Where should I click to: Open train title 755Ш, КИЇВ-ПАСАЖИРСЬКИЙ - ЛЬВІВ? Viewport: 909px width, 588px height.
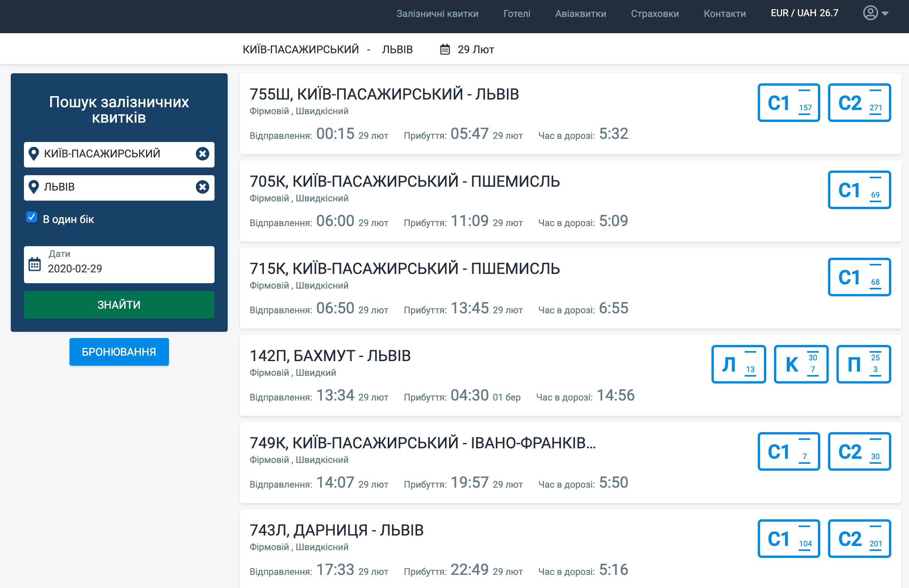(384, 94)
